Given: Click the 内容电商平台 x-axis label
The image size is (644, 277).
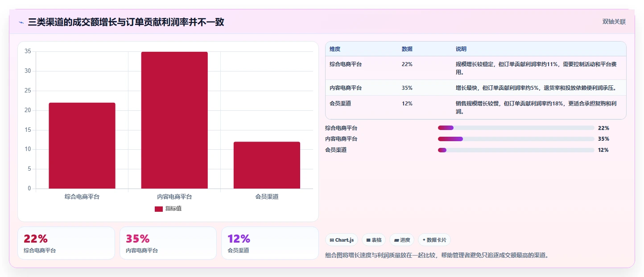Looking at the screenshot, I should (x=174, y=197).
